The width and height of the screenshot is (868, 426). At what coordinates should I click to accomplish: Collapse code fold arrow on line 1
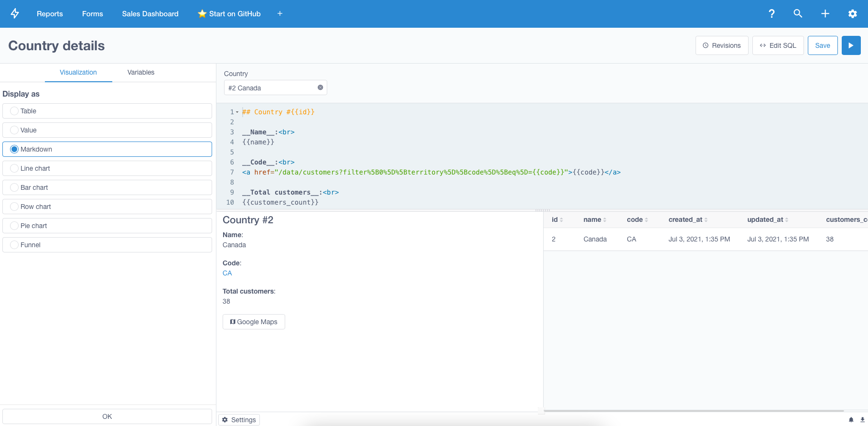pos(237,112)
